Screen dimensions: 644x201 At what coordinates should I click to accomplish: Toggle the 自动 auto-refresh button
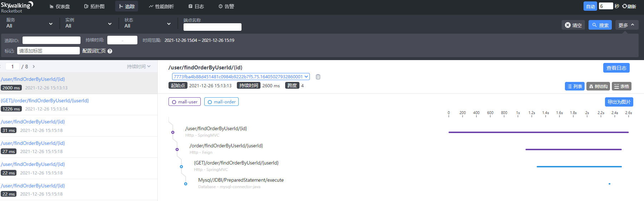590,6
